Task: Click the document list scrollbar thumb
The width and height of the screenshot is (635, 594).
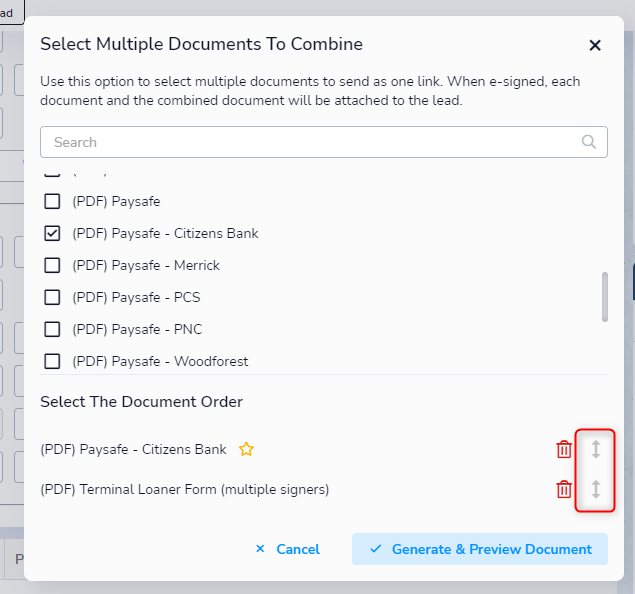Action: (604, 297)
